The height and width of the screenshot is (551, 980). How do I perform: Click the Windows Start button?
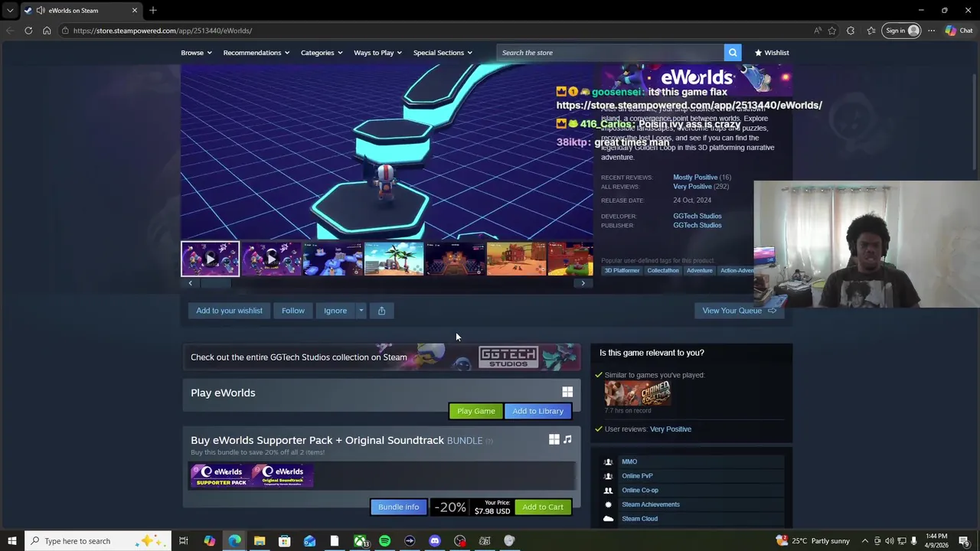11,541
